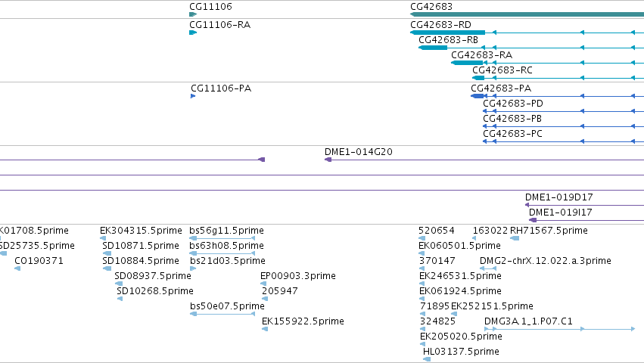Click the DME1-019I17 BAC arrow end
The image size is (644, 363).
click(533, 220)
